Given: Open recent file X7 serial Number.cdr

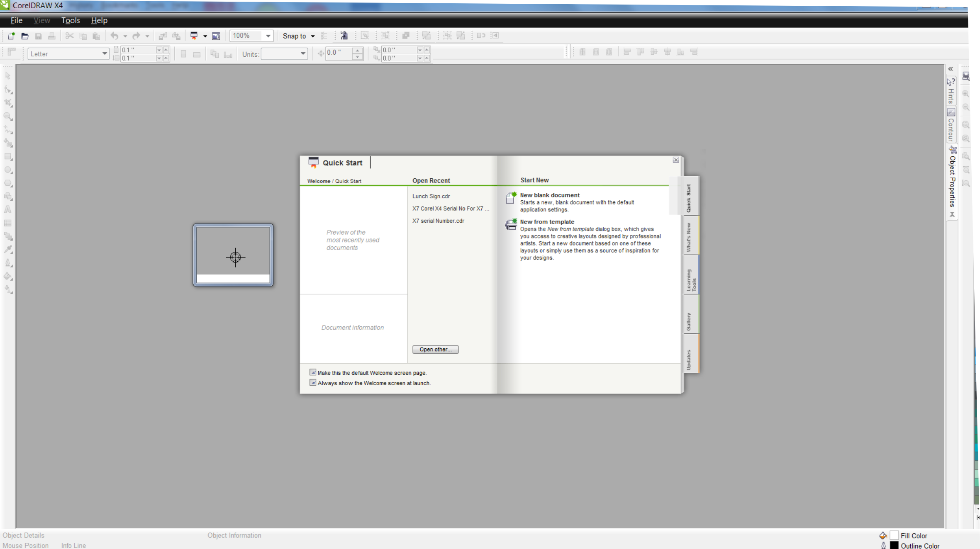Looking at the screenshot, I should (x=438, y=221).
